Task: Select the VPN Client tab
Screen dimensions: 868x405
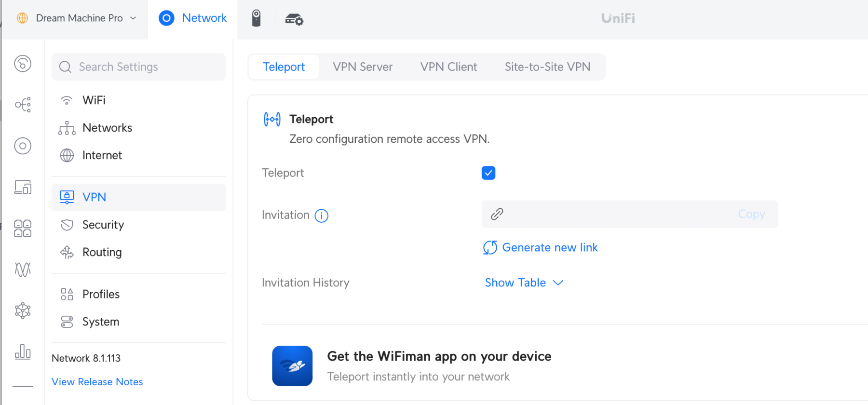Action: click(448, 67)
